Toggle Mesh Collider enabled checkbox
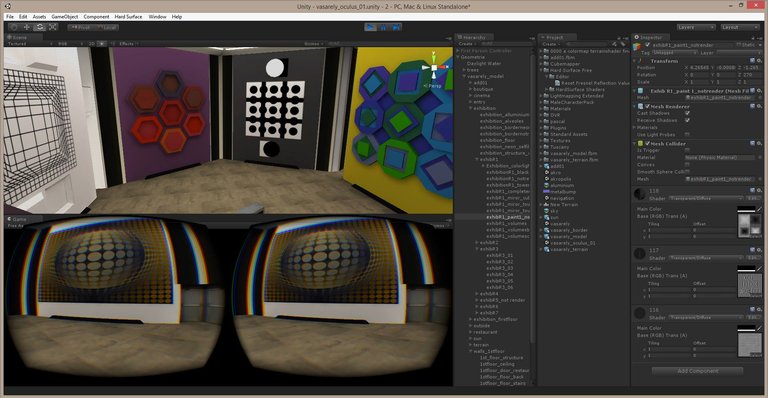Viewport: 768px width, 398px height. point(647,143)
